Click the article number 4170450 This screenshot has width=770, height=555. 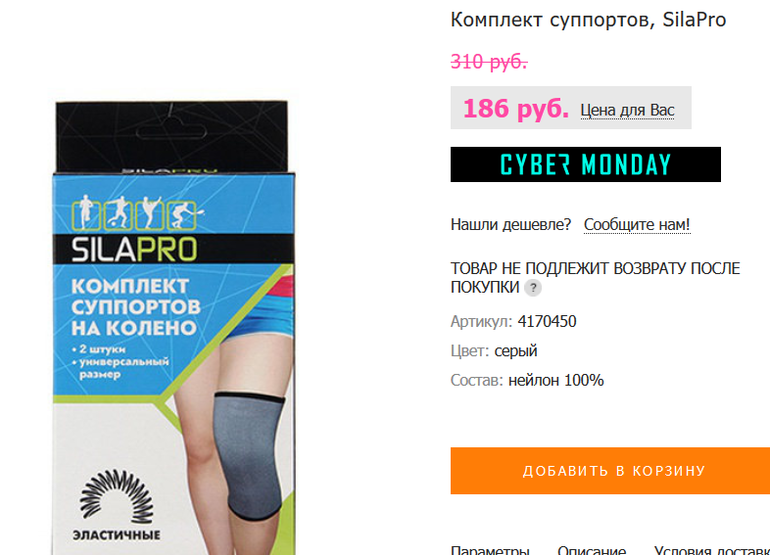(x=547, y=321)
